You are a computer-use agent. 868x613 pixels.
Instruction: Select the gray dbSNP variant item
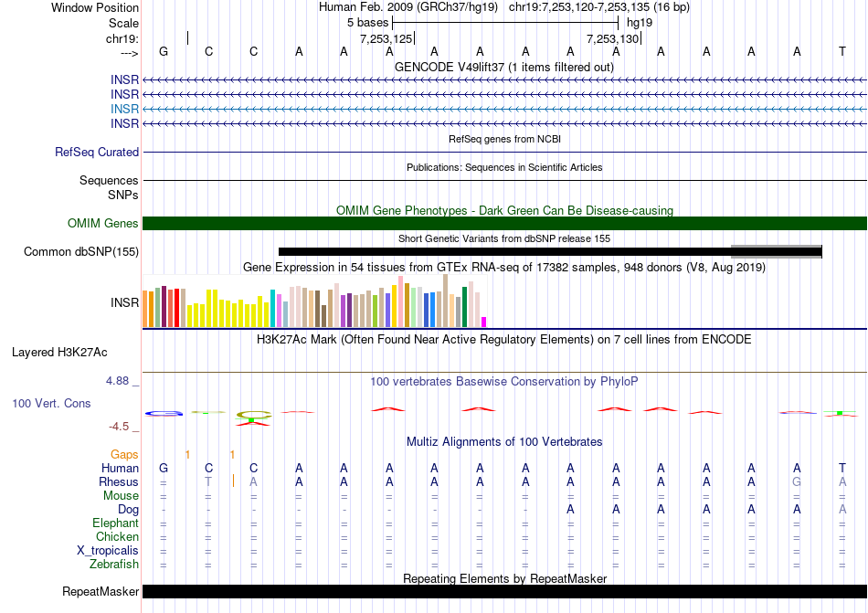776,248
